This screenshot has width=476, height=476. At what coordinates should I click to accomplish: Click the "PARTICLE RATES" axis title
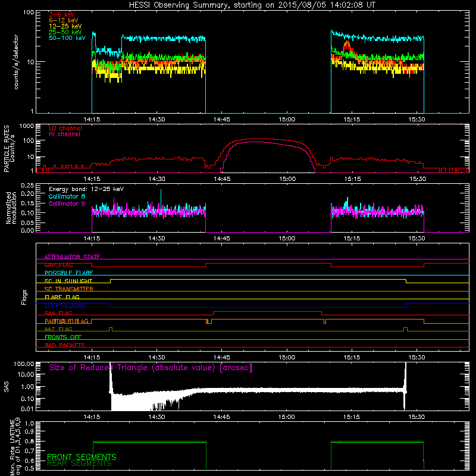point(7,148)
